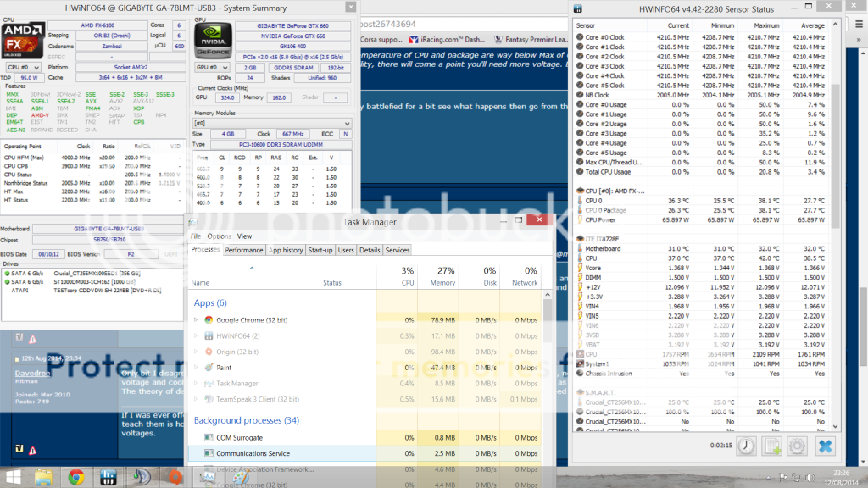Screen dimensions: 868x488
Task: Expand the Google Chrome (32 bit) process group
Action: 196,319
